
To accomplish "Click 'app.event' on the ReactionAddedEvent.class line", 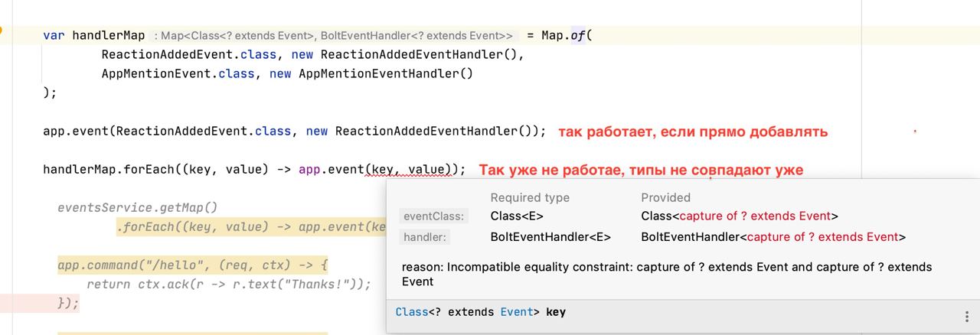I will point(76,131).
